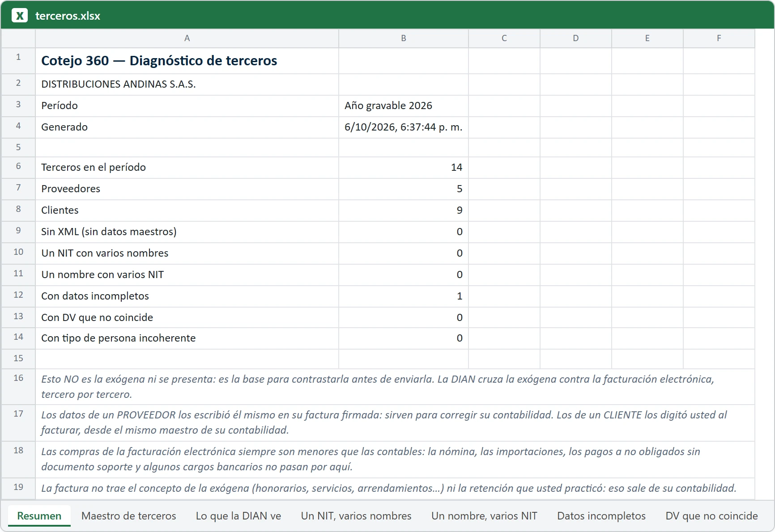Viewport: 775px width, 532px height.
Task: Open the Maestro de terceros sheet tab
Action: coord(129,516)
